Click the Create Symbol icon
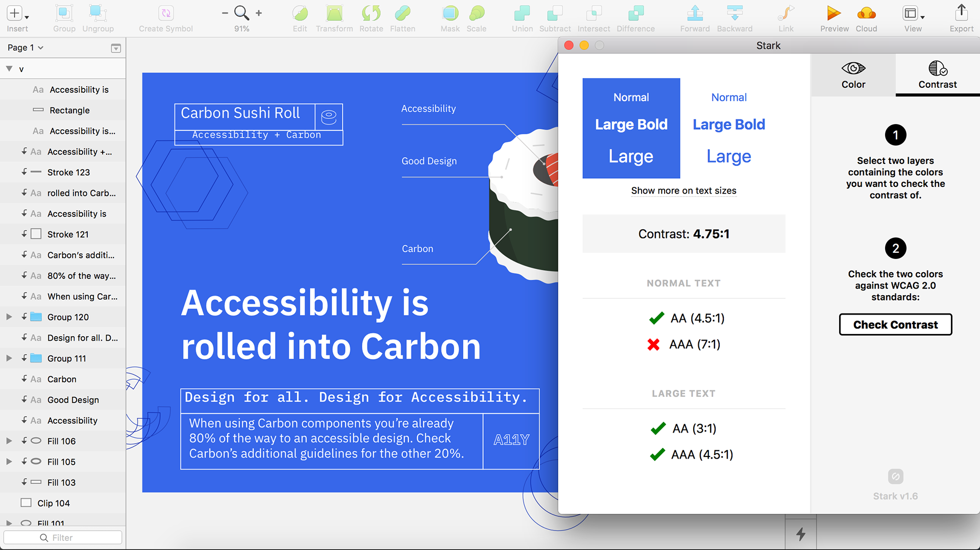 (x=166, y=14)
